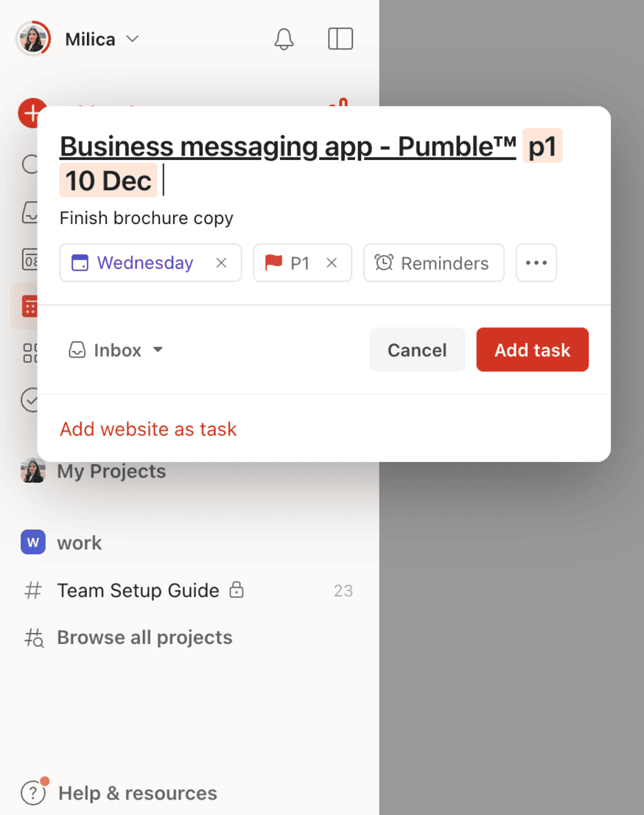644x815 pixels.
Task: Open notifications via the bell icon
Action: point(284,39)
